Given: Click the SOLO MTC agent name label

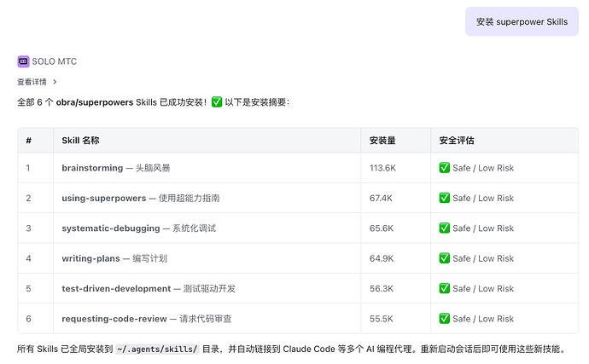Looking at the screenshot, I should click(54, 61).
